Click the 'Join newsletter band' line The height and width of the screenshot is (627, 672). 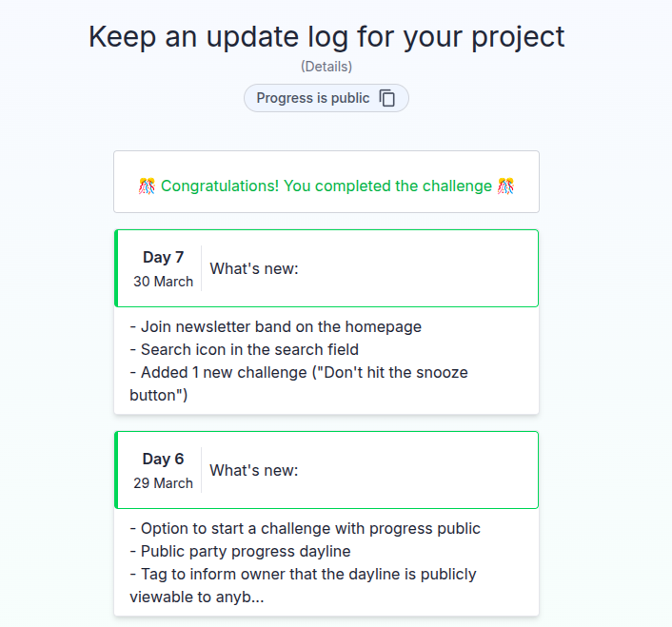(x=275, y=326)
